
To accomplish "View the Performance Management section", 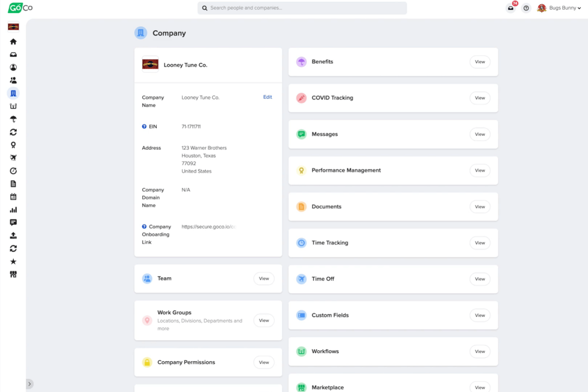I will tap(480, 170).
